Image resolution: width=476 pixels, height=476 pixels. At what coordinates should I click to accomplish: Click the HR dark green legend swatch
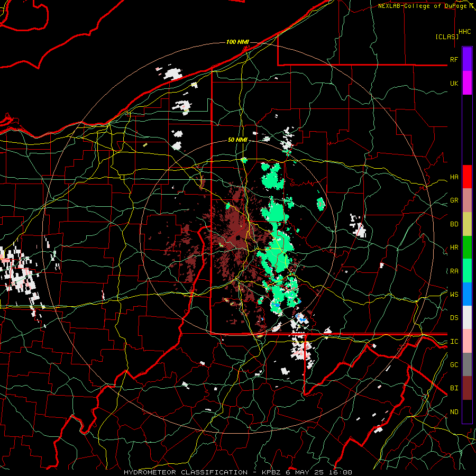[x=467, y=247]
